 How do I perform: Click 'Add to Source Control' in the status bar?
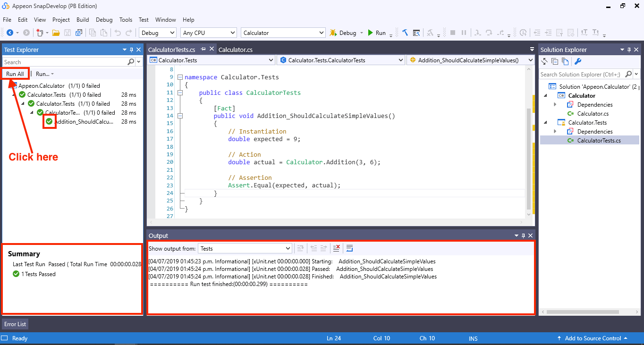(x=593, y=338)
